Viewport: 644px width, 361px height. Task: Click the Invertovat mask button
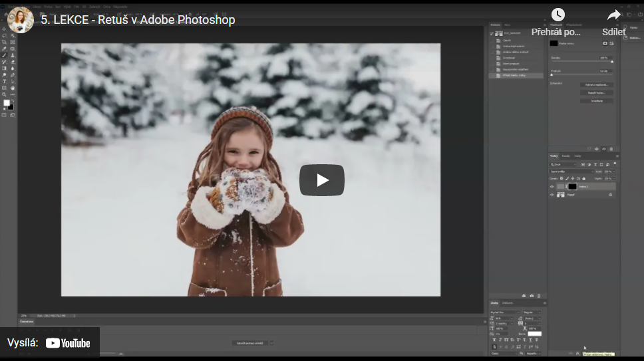(596, 101)
